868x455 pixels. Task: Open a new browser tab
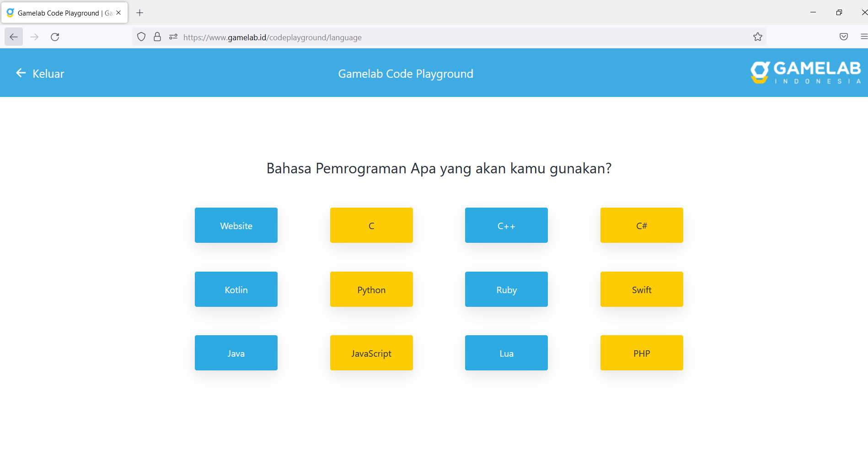(x=140, y=12)
